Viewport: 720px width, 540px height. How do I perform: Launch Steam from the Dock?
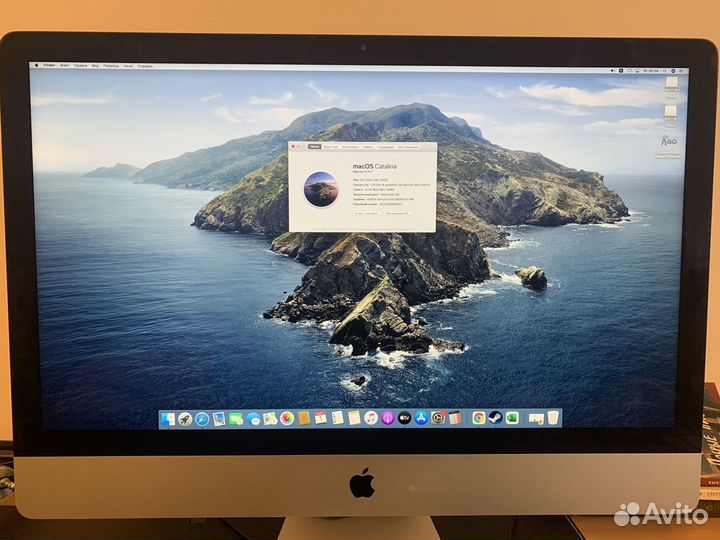(495, 418)
